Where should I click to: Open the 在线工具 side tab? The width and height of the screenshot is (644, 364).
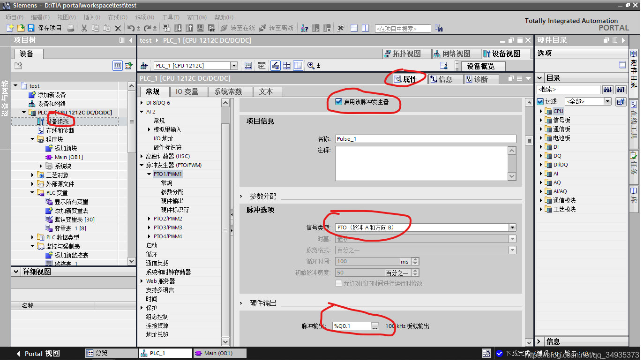[x=634, y=123]
